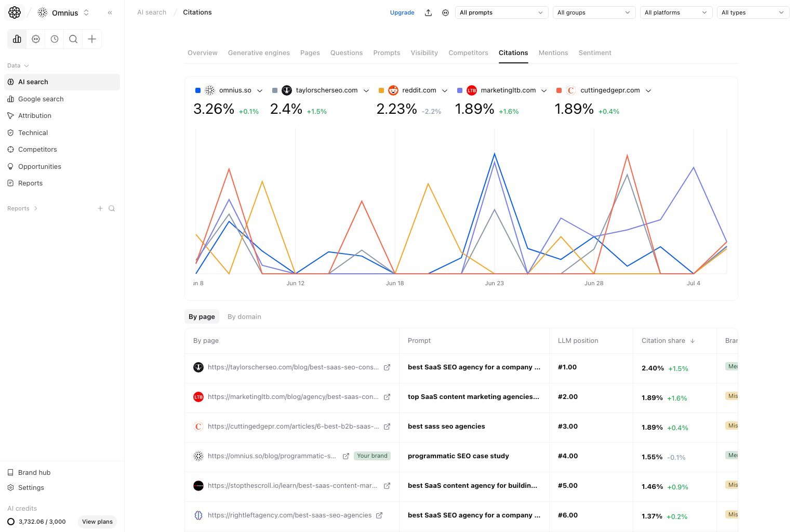Open Reports under the Data section
The width and height of the screenshot is (798, 532).
(x=62, y=183)
